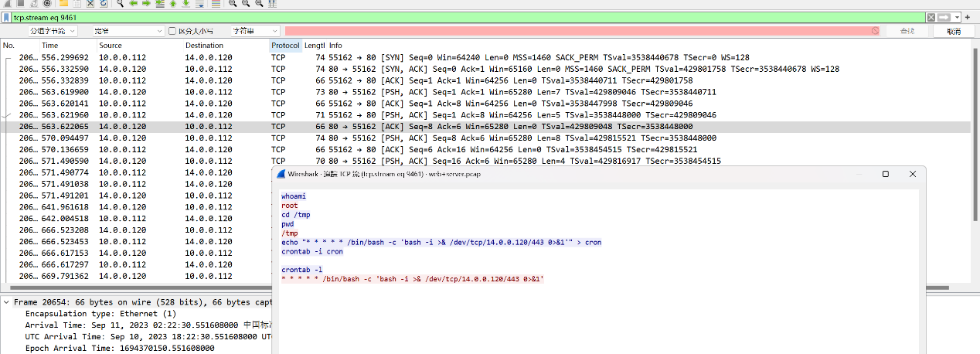Go forward with the right green arrow
980x354 pixels.
point(146,3)
